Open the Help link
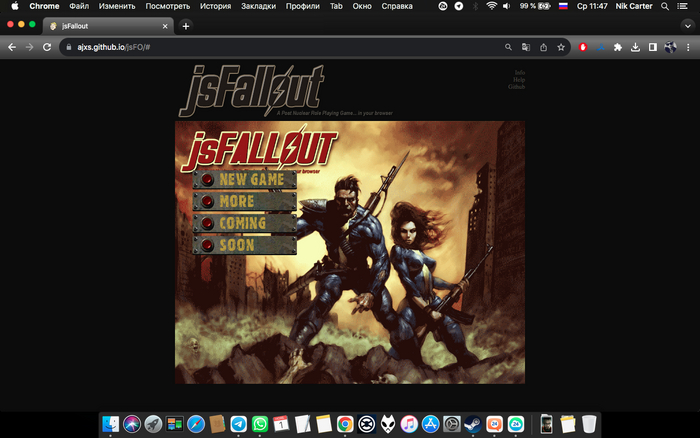700x438 pixels. [519, 80]
